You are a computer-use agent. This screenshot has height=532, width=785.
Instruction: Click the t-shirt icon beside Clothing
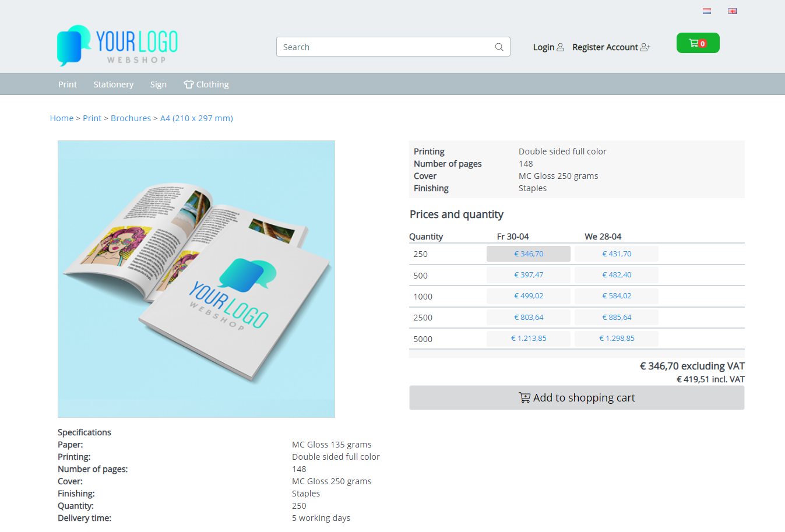(x=189, y=84)
